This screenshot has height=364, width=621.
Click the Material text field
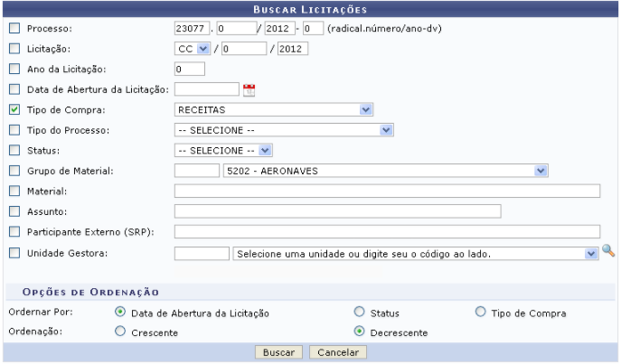tap(387, 191)
